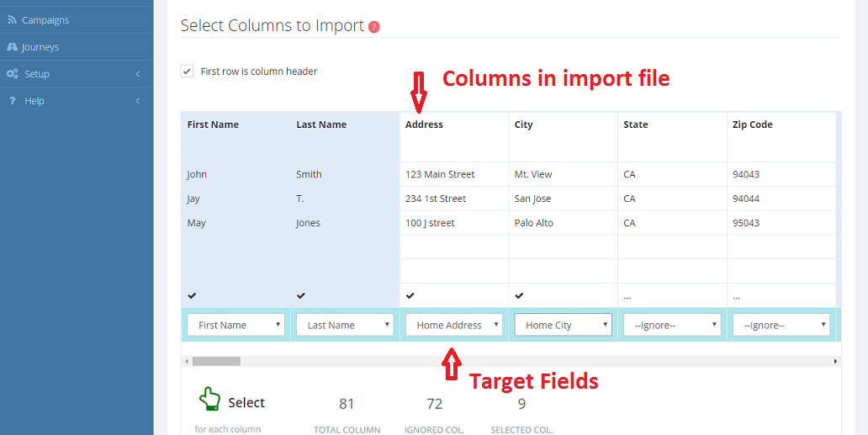868x435 pixels.
Task: Click the Help question mark icon
Action: click(x=12, y=101)
